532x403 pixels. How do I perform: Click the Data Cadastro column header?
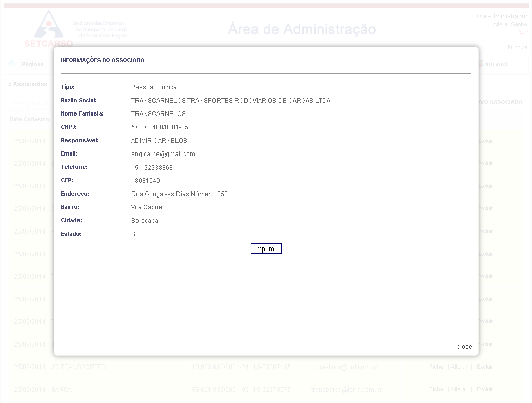point(29,119)
